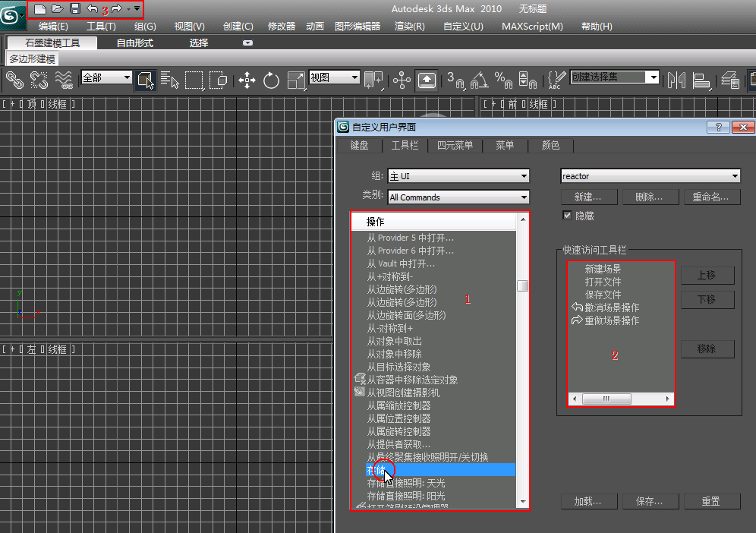Click the action list vertical scrollbar thumb
The width and height of the screenshot is (756, 533).
coord(523,286)
